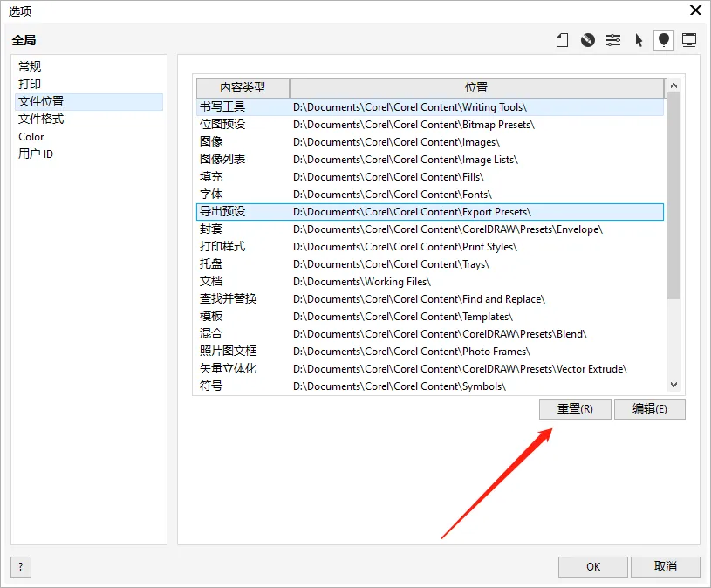The height and width of the screenshot is (588, 711).
Task: Select the arrow pointer Tools icon
Action: click(639, 40)
